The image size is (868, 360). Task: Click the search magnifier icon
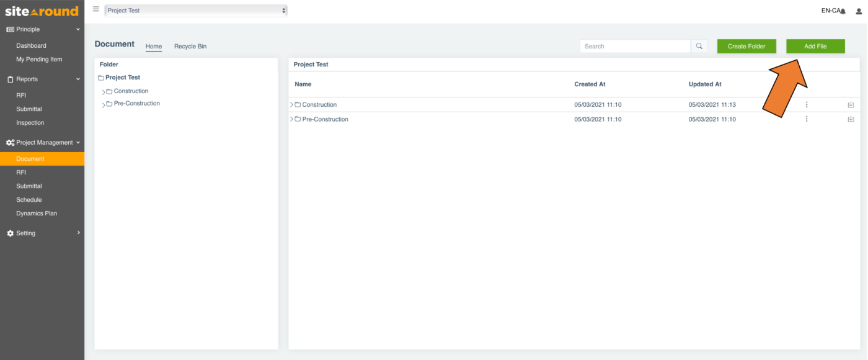tap(699, 46)
